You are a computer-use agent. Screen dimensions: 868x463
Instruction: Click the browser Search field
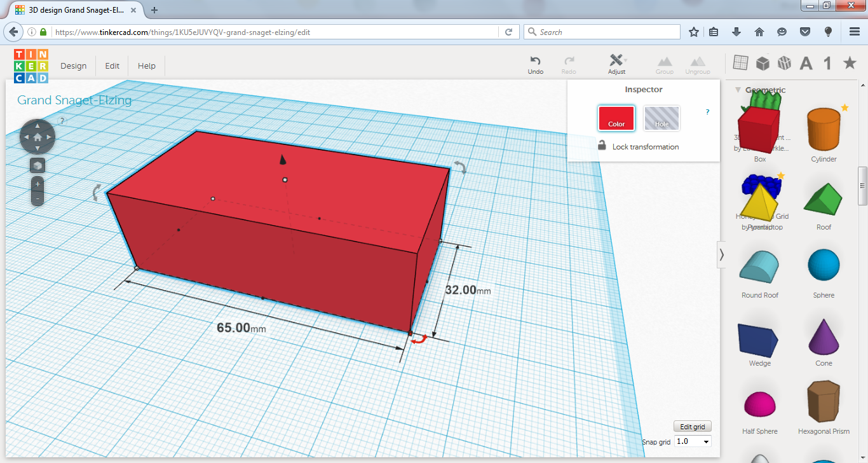point(602,32)
